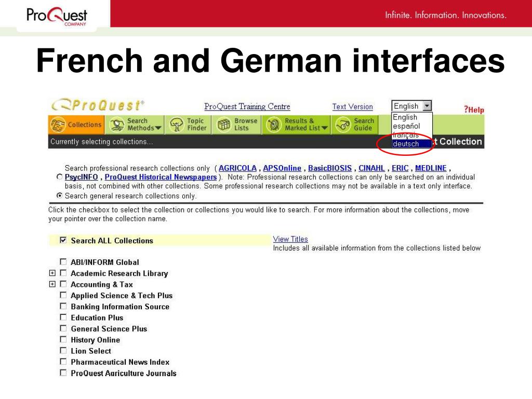Uncheck Search ALL Collections checkbox
This screenshot has height=399, width=532.
[x=63, y=240]
